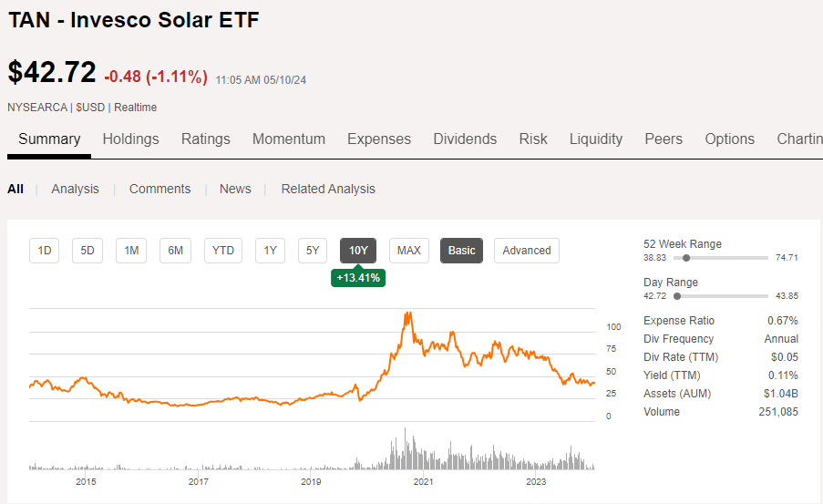The width and height of the screenshot is (823, 504).
Task: Switch chart to 5Y range
Action: point(313,251)
